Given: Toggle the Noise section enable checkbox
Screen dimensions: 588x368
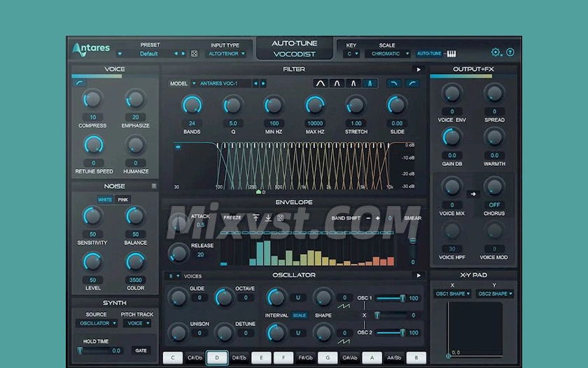Looking at the screenshot, I should [x=154, y=186].
